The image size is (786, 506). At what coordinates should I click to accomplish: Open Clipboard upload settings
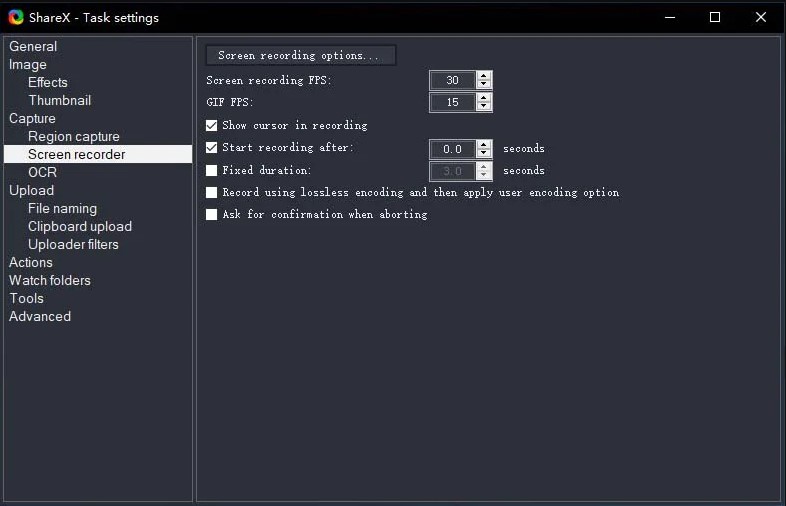80,227
